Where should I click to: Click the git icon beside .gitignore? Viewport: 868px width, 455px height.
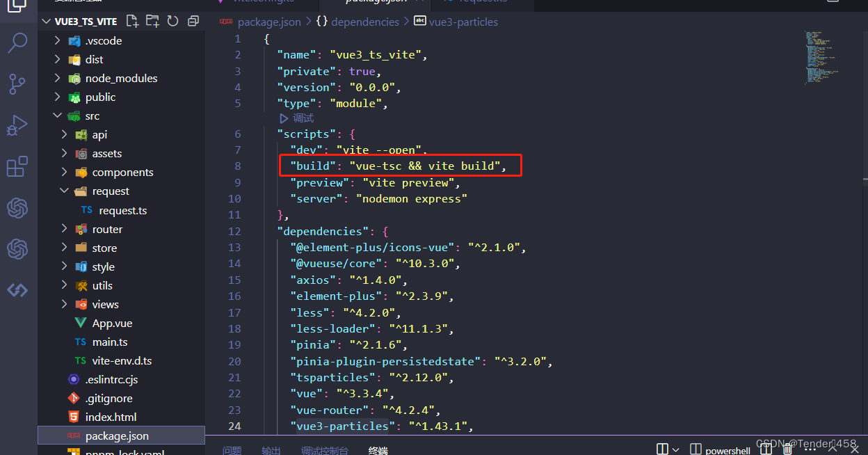click(x=74, y=398)
